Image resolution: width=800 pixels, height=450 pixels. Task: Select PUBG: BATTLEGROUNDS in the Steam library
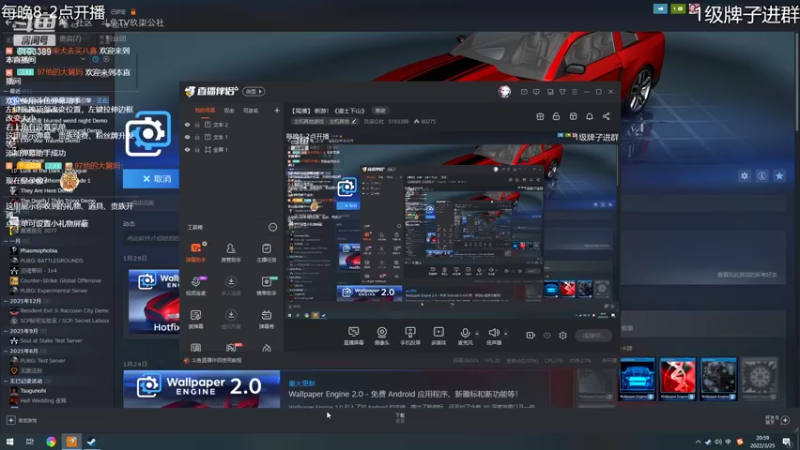[x=52, y=261]
